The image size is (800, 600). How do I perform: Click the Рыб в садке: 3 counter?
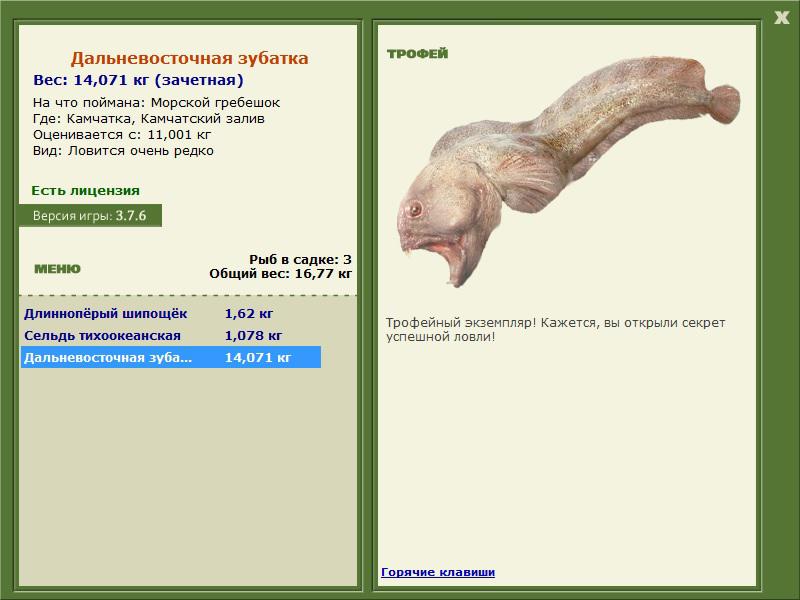coord(301,259)
